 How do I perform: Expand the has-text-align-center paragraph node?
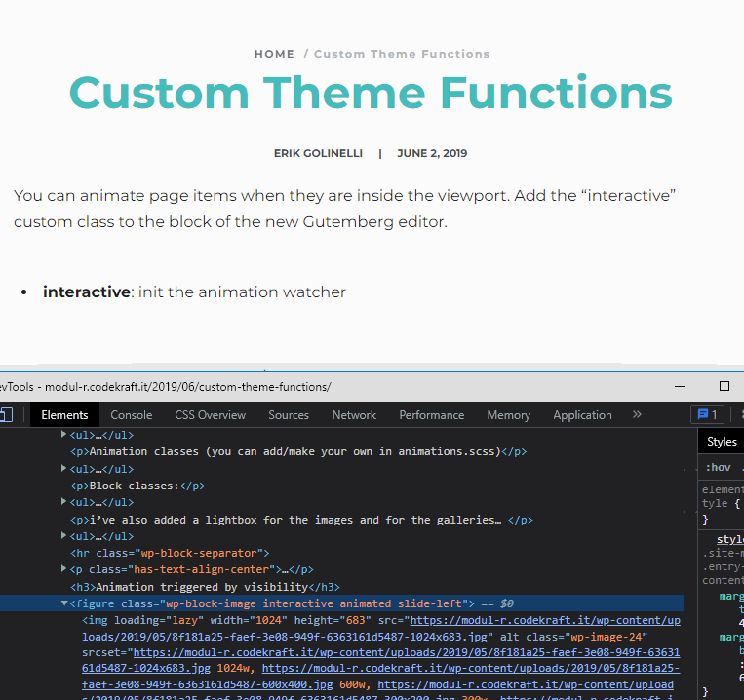tap(63, 568)
